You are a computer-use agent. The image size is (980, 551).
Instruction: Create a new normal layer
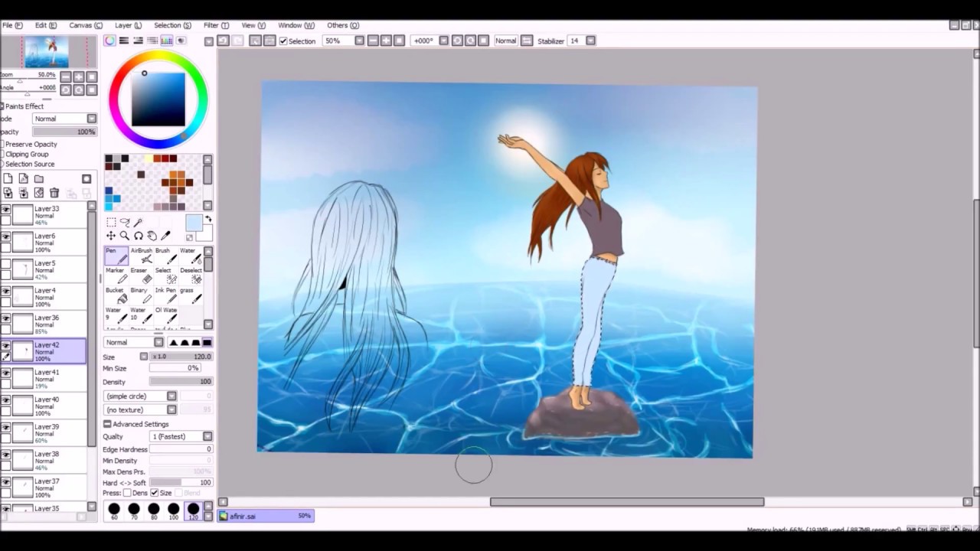click(8, 179)
